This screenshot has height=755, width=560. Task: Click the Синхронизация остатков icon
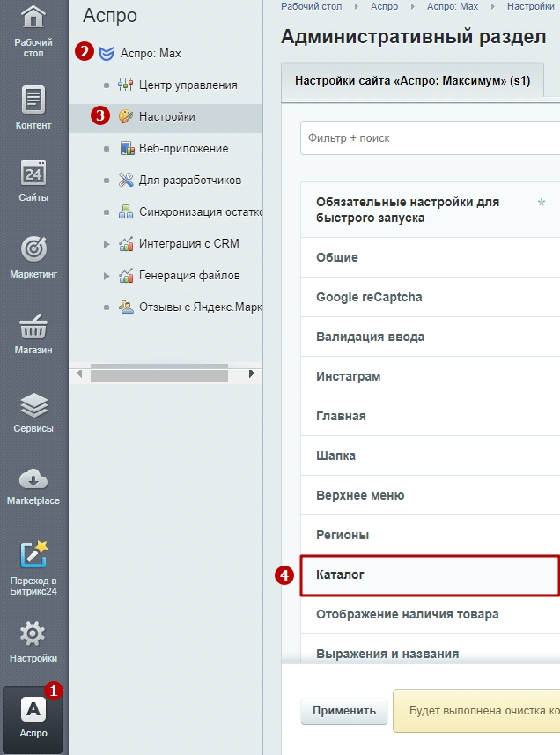(x=126, y=211)
